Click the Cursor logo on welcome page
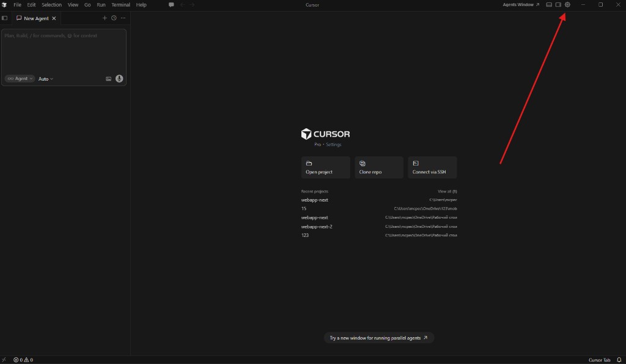 click(325, 134)
